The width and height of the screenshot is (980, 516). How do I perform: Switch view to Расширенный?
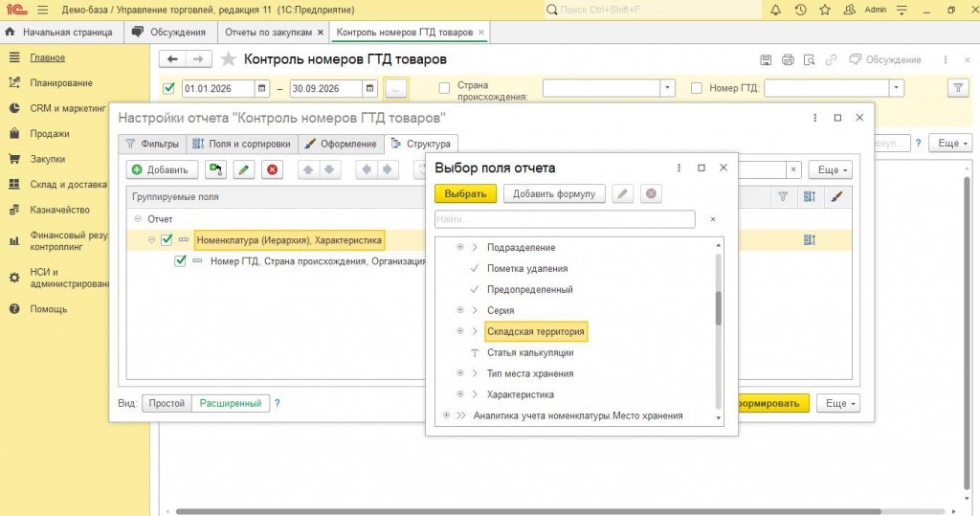pos(231,403)
